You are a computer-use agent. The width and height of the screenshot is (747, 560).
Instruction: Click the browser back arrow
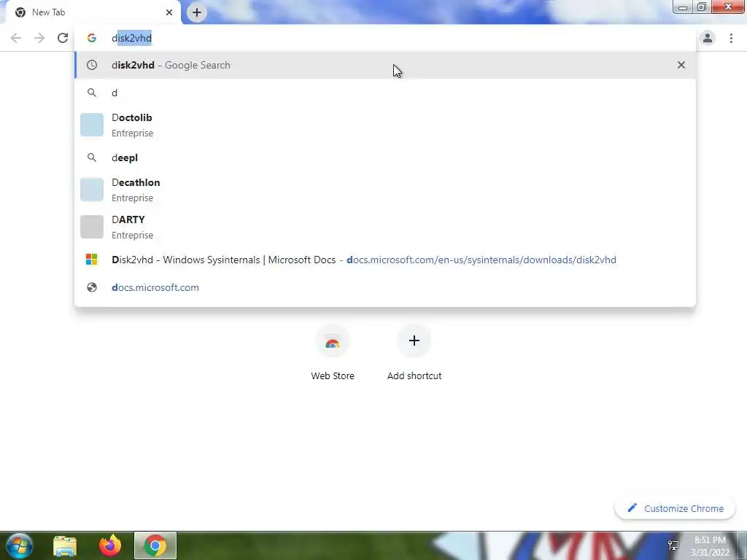click(16, 38)
